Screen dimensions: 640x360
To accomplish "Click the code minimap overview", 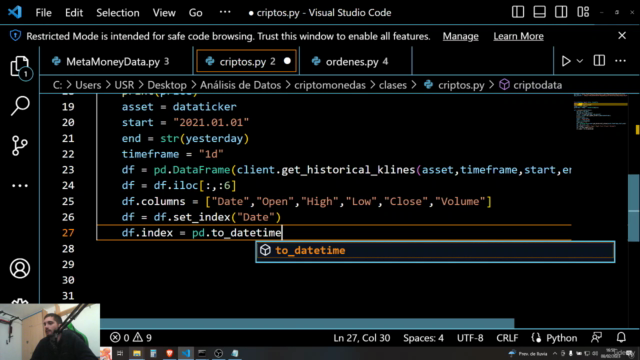I will [600, 112].
